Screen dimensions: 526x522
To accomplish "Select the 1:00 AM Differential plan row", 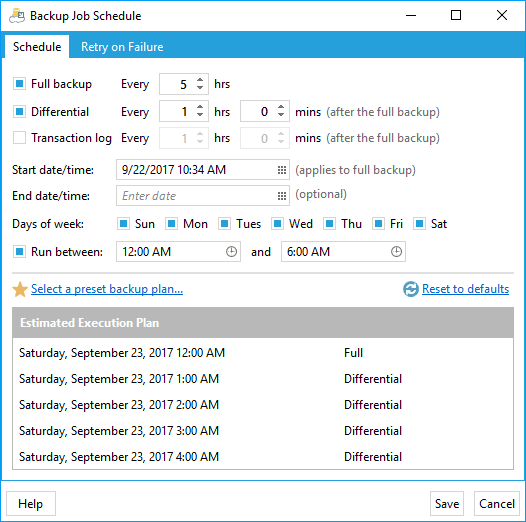I will [x=263, y=379].
